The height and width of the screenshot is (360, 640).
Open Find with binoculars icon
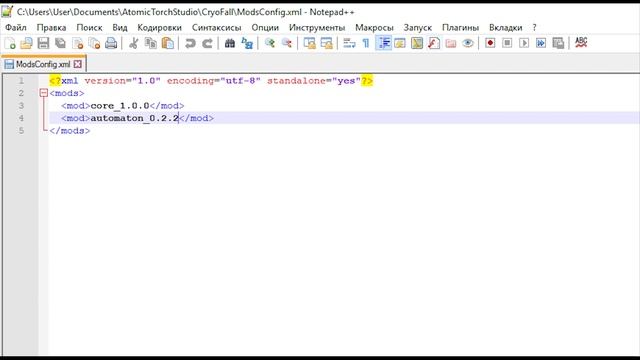click(x=230, y=43)
